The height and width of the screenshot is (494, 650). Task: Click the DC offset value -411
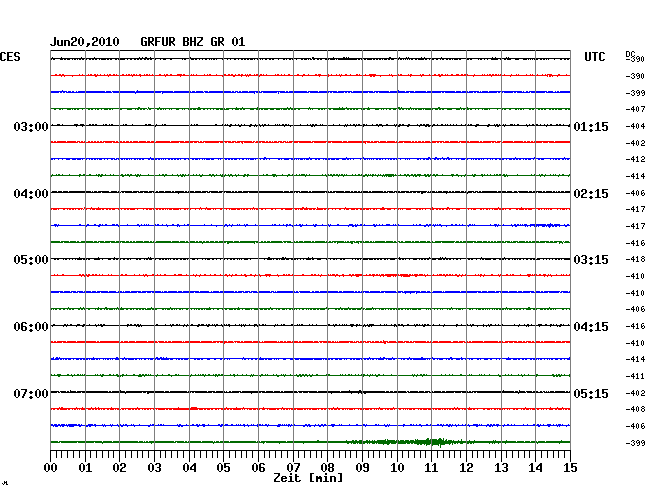(x=635, y=376)
